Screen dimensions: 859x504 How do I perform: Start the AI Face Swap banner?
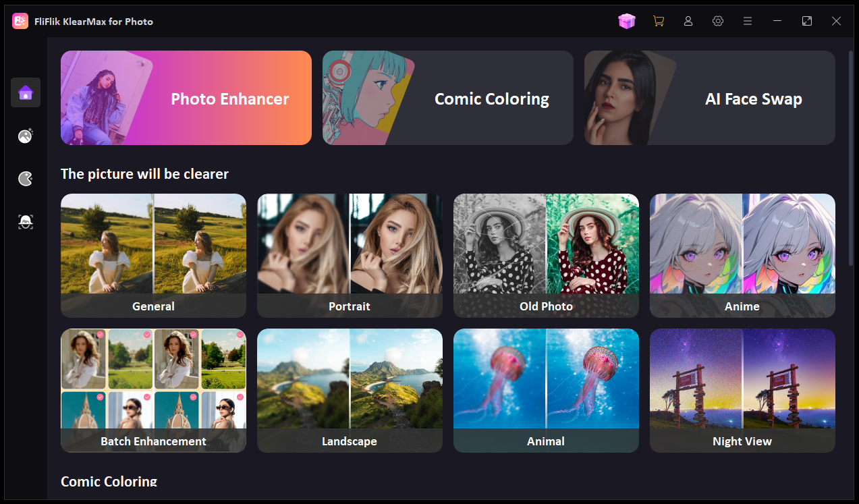tap(710, 98)
